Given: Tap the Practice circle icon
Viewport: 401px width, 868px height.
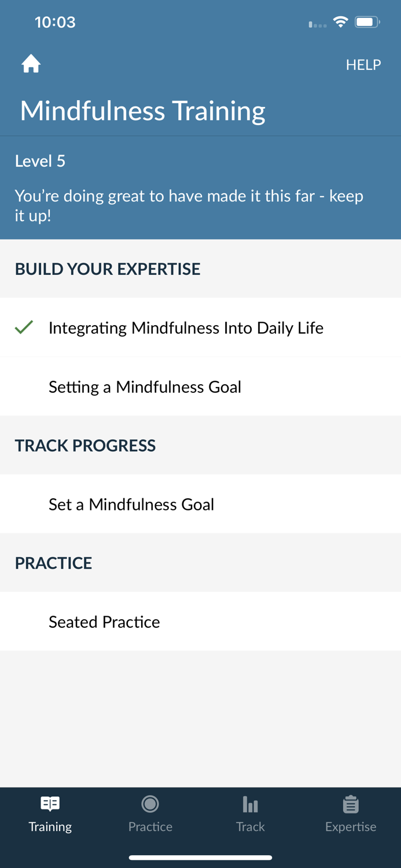Looking at the screenshot, I should point(150,804).
